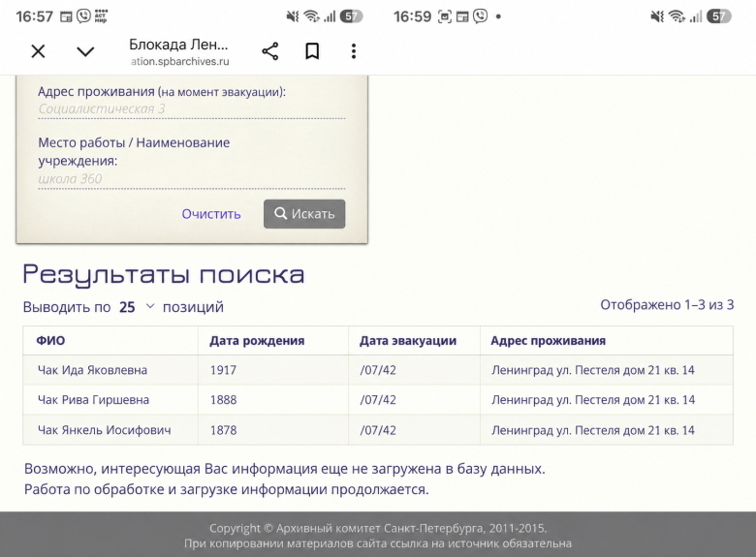Collapse the browser using the down chevron
This screenshot has width=756, height=557.
tap(85, 51)
